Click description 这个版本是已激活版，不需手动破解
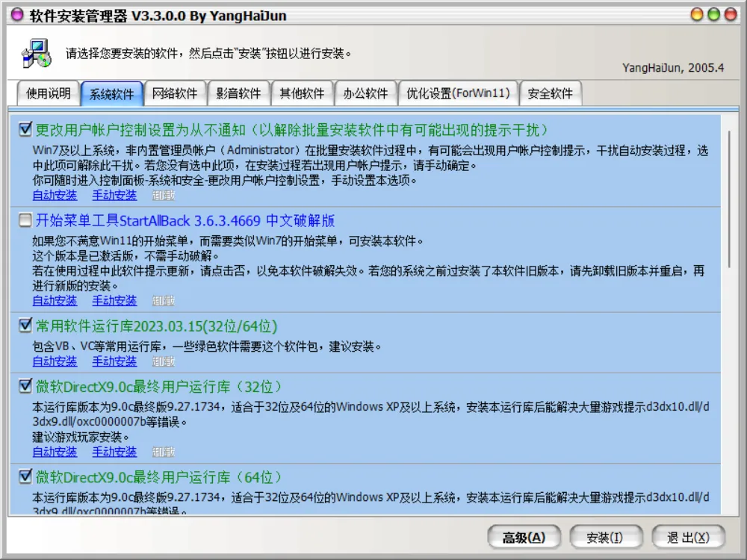The width and height of the screenshot is (747, 560). click(125, 255)
